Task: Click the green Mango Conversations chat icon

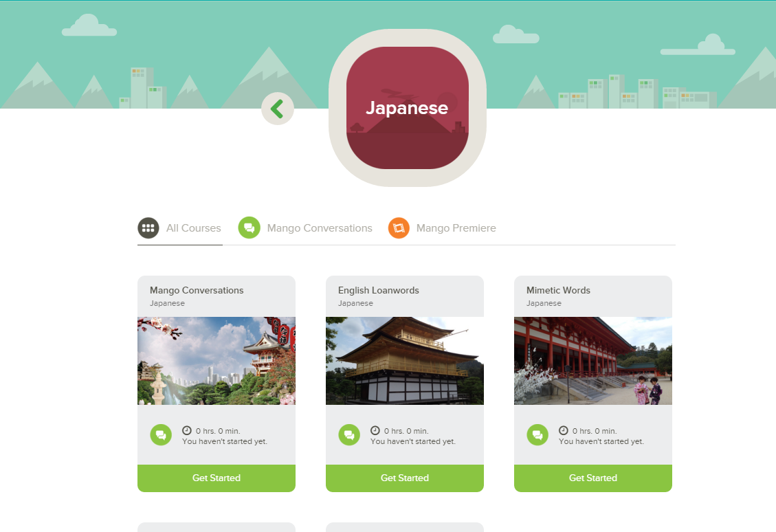Action: click(x=249, y=228)
